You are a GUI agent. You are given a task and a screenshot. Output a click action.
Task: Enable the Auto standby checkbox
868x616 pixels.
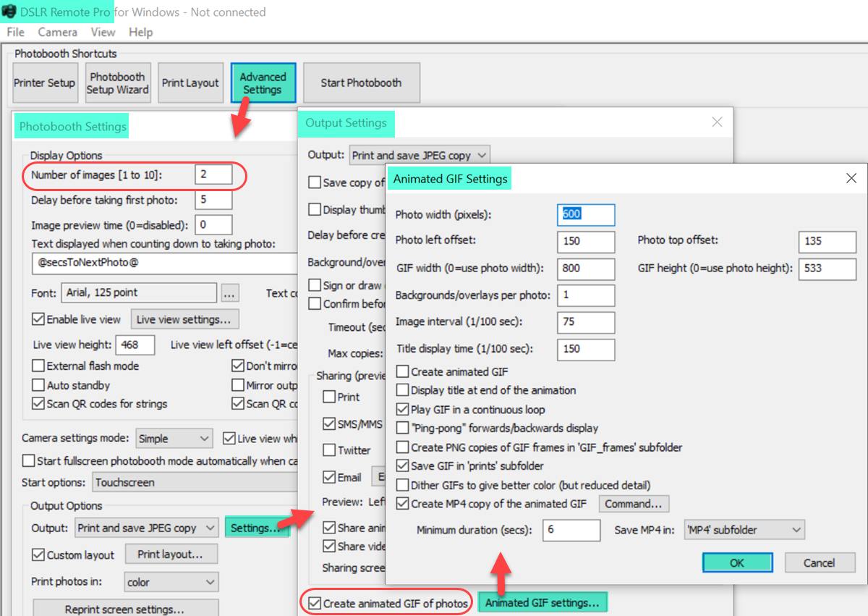coord(38,385)
